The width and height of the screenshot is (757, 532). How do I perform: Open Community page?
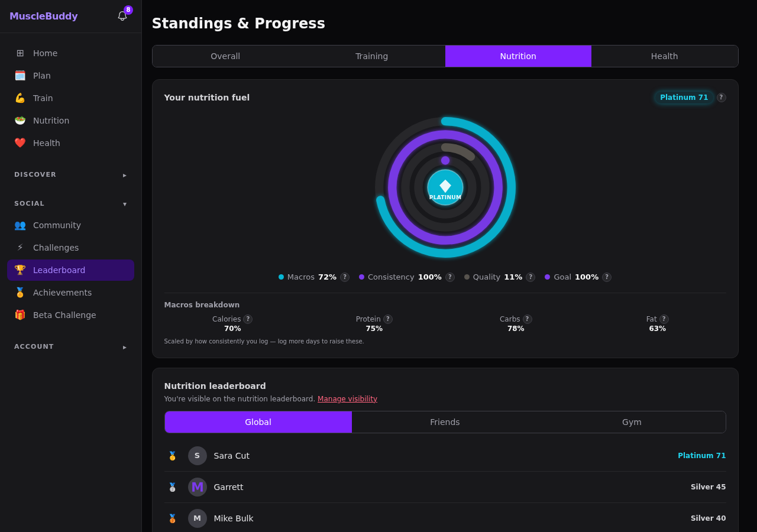[x=70, y=225]
